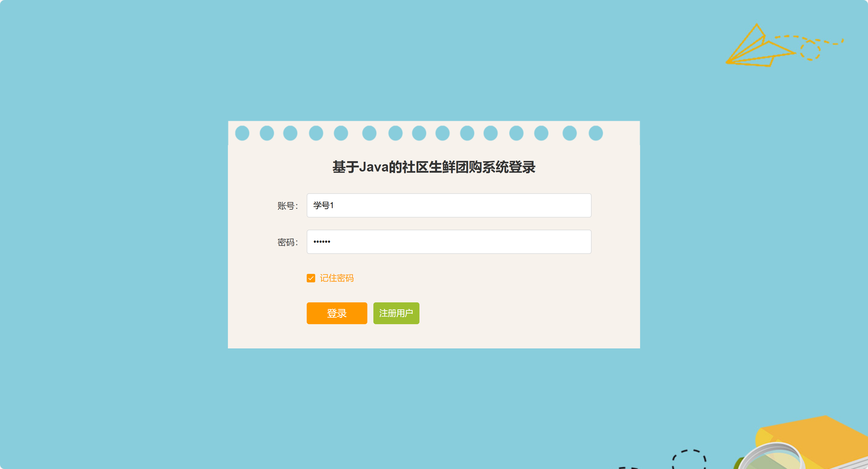Click the magnifying glass illustration
Viewport: 868px width, 469px height.
[771, 457]
